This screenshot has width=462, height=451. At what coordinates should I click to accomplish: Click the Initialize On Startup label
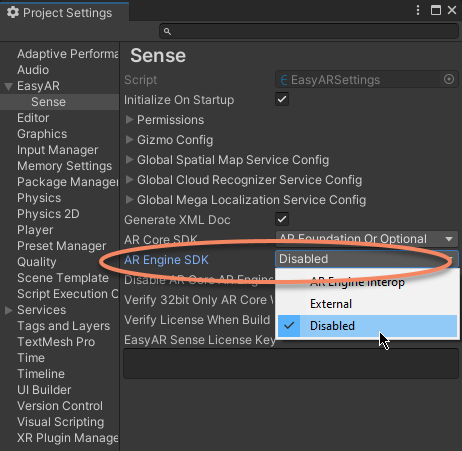coord(179,100)
